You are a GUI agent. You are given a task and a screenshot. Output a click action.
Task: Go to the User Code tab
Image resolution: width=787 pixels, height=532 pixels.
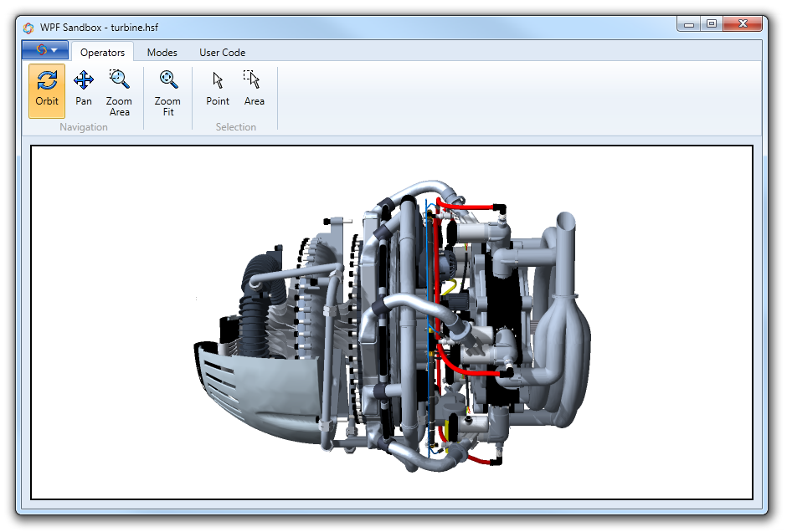222,52
